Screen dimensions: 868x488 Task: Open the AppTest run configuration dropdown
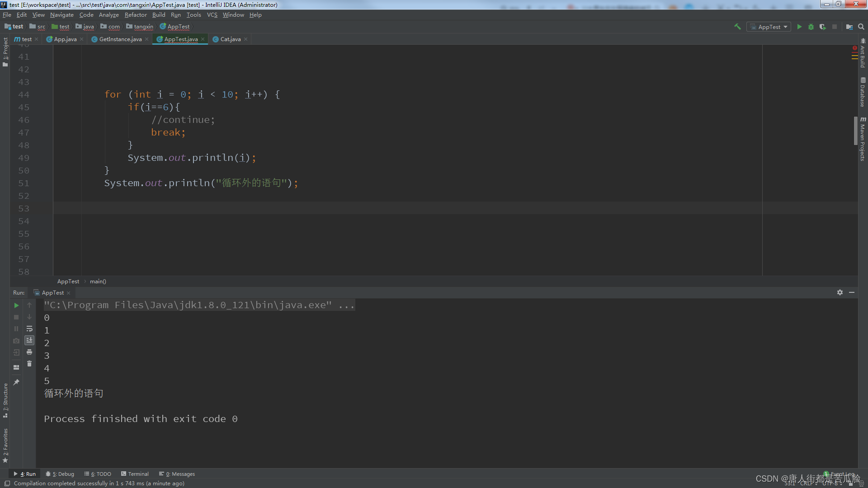[769, 27]
